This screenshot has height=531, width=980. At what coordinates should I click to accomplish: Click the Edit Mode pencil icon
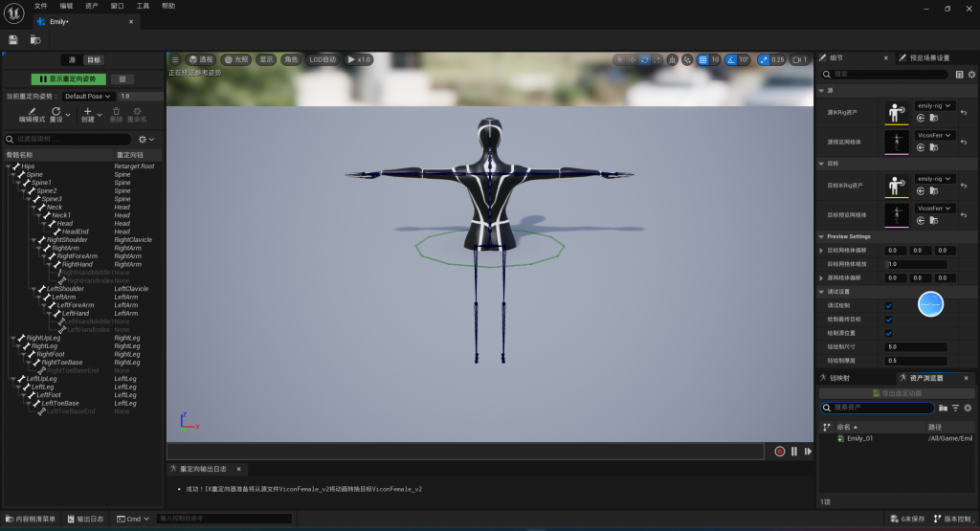point(32,112)
